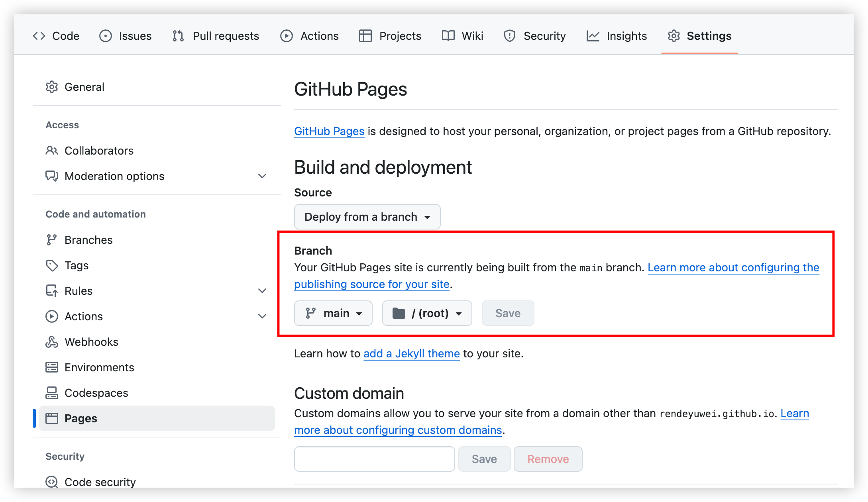Click the Projects table icon
The image size is (868, 502).
pos(365,36)
